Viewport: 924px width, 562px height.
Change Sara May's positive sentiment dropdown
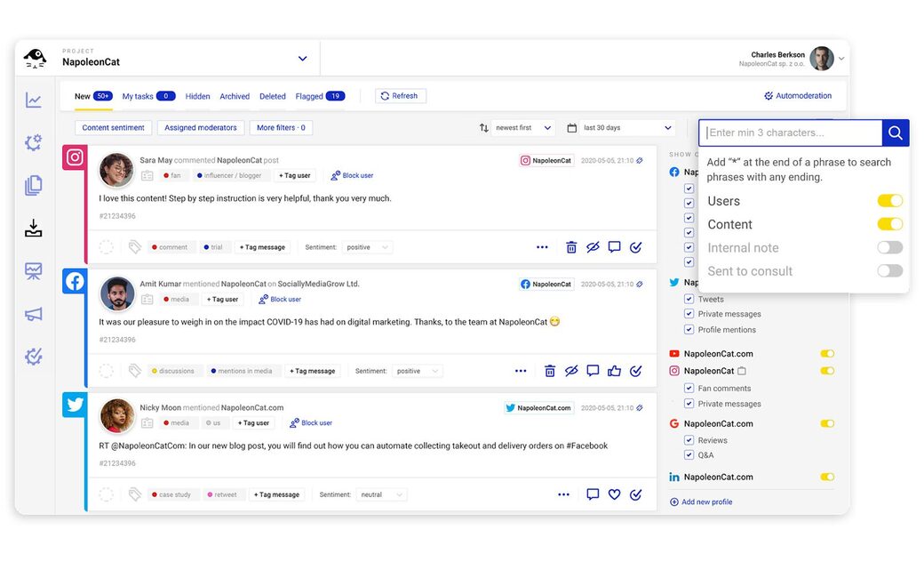[368, 247]
